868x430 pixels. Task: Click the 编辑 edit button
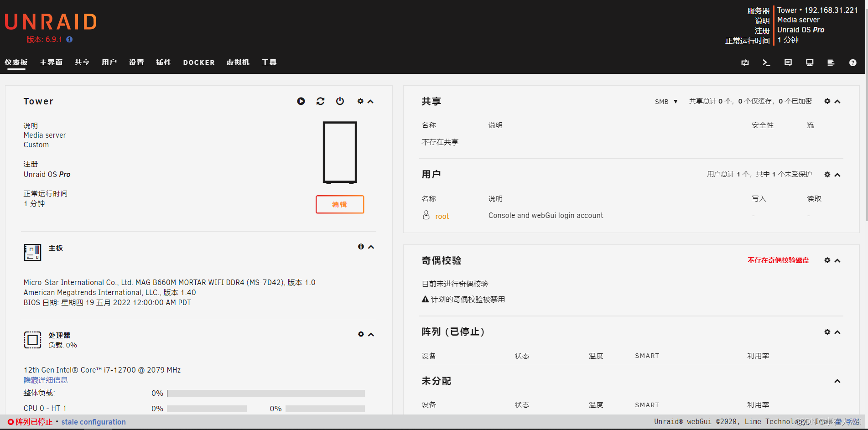[339, 204]
